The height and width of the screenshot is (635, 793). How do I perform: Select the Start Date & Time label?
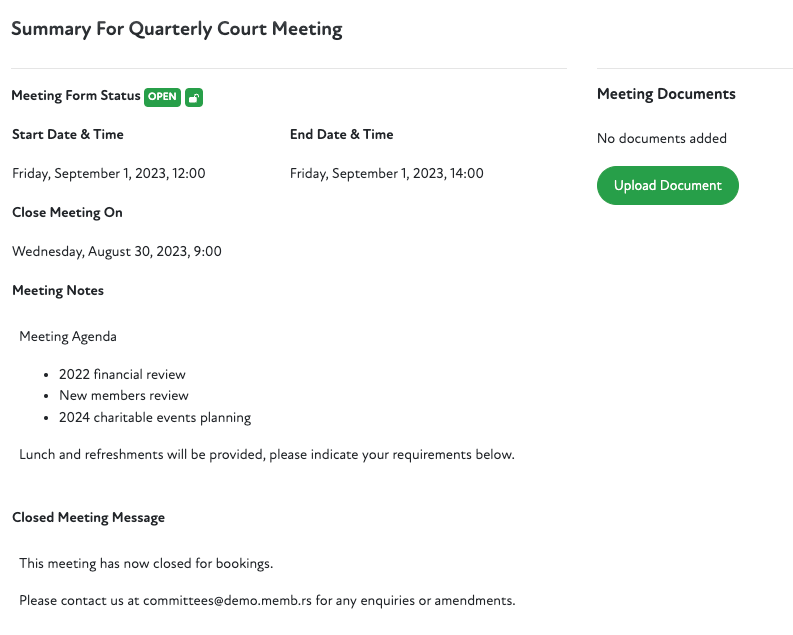tap(68, 134)
